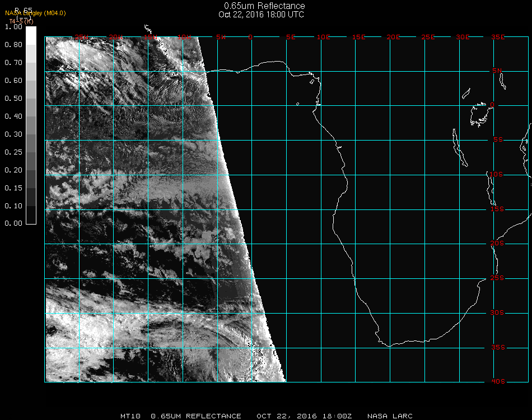Click the 1.00 value on the reflectance scale

pos(13,27)
